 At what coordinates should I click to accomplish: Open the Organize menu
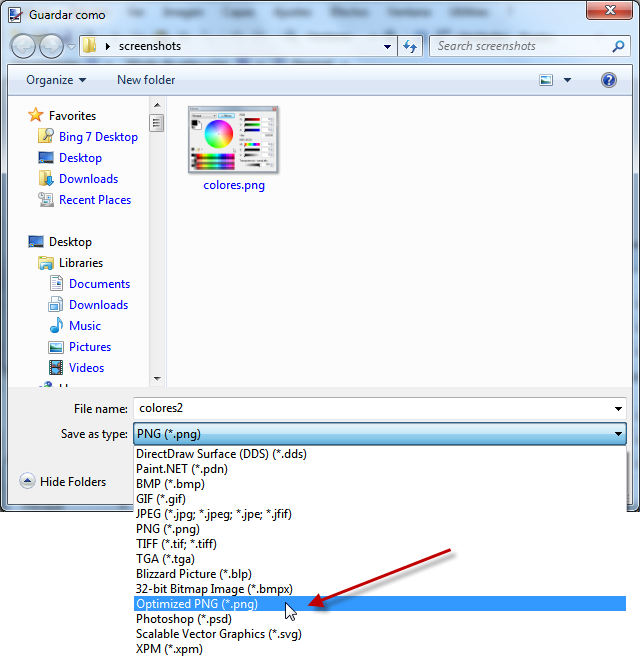point(56,80)
